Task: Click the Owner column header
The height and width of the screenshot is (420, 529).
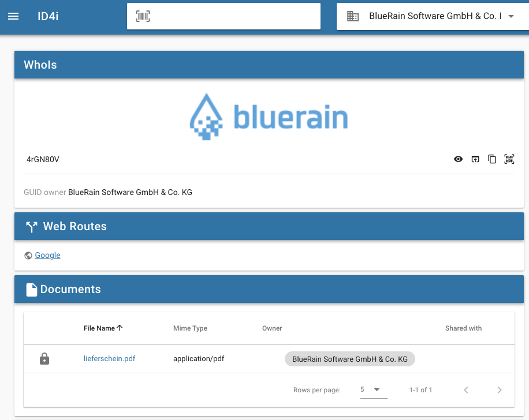Action: click(x=272, y=328)
